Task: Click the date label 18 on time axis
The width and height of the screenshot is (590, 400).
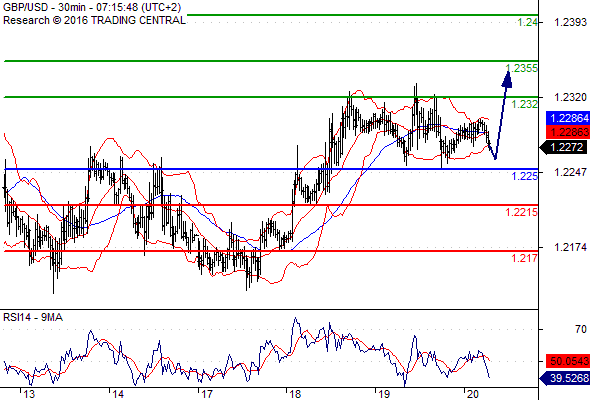Action: [x=295, y=394]
